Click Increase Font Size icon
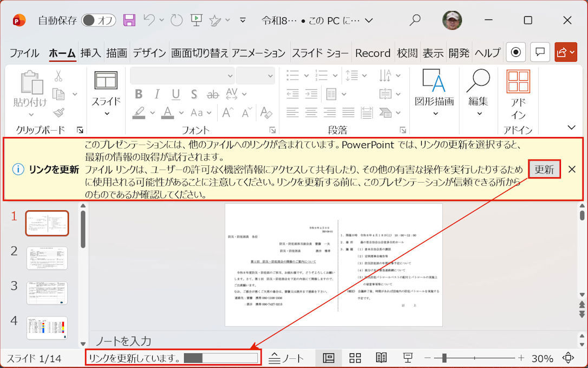Viewport: 588px width, 368px height. click(227, 112)
